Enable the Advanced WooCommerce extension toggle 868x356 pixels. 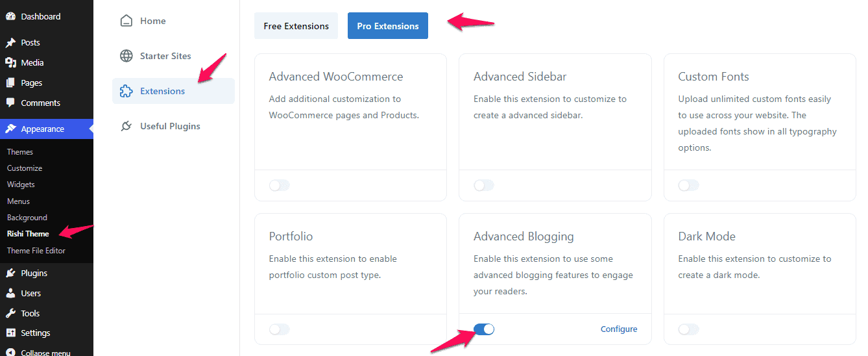[x=280, y=186]
